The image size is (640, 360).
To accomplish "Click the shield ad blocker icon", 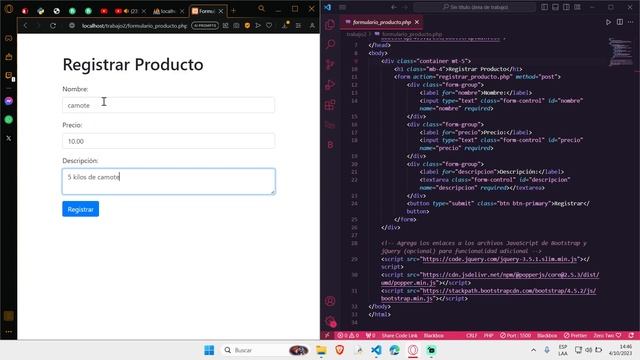I will (x=247, y=25).
